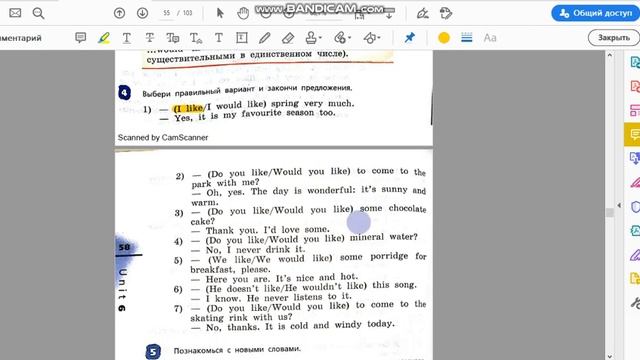640x360 pixels.
Task: Open the Aa text properties
Action: [490, 38]
